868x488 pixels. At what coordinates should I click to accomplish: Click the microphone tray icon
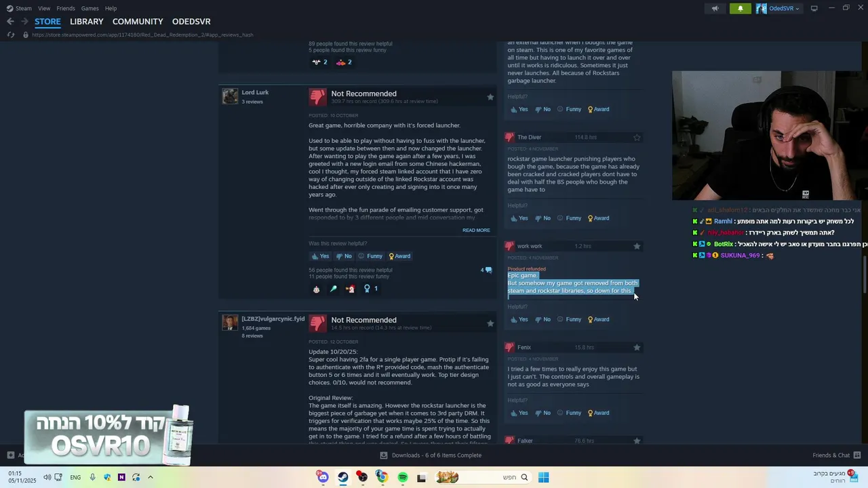click(92, 477)
